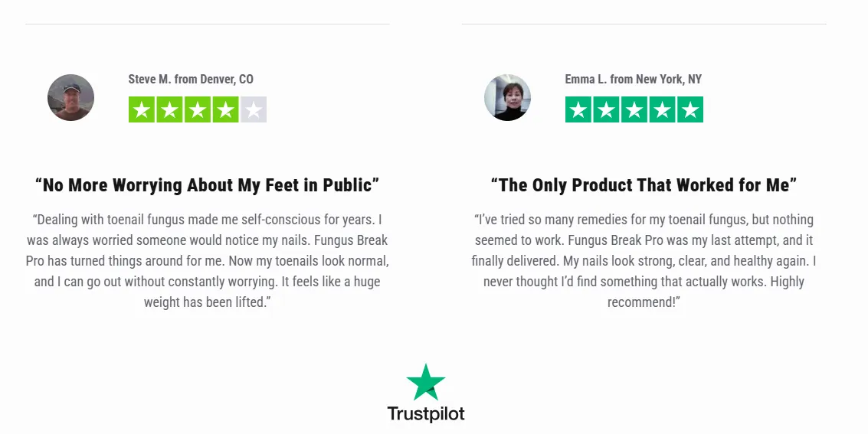Click the Trustpilot wordmark text
Viewport: 868px width, 434px height.
click(426, 414)
